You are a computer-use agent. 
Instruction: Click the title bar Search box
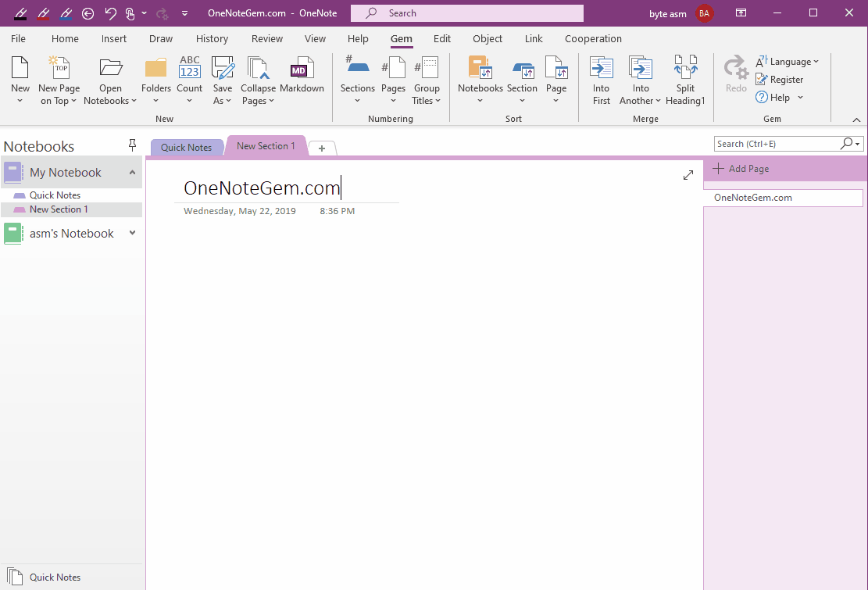pyautogui.click(x=466, y=13)
